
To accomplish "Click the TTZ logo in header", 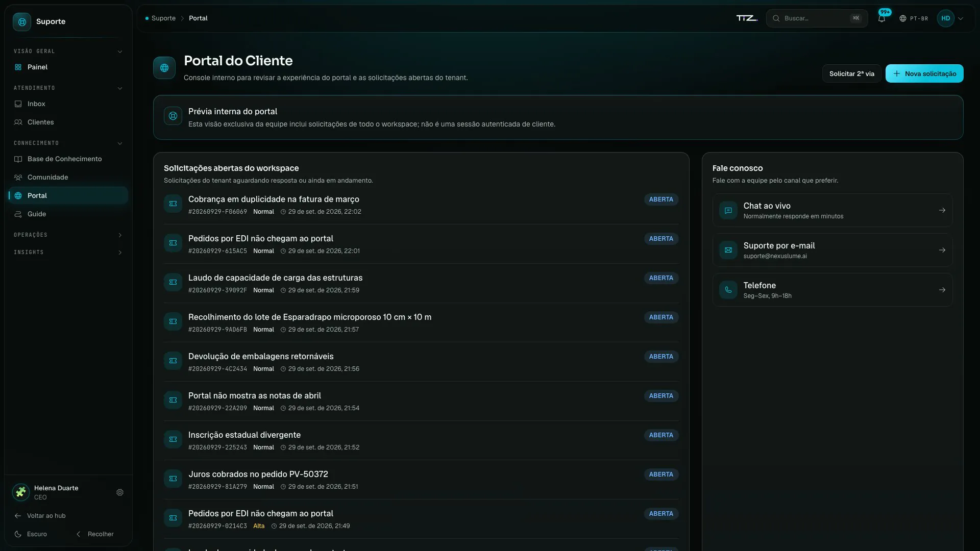I will [747, 18].
